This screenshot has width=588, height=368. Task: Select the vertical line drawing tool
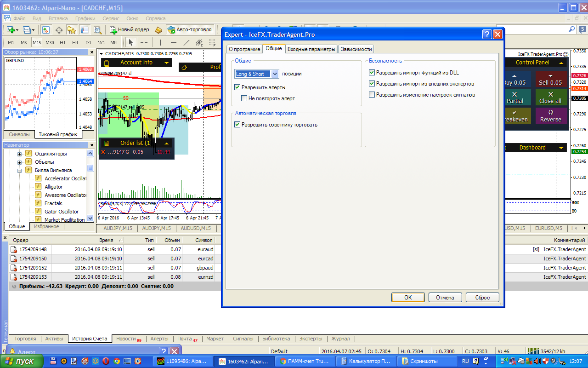[160, 43]
